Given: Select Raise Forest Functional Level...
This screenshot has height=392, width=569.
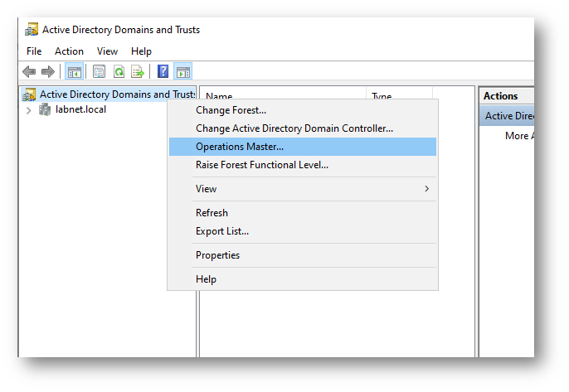Looking at the screenshot, I should click(303, 165).
